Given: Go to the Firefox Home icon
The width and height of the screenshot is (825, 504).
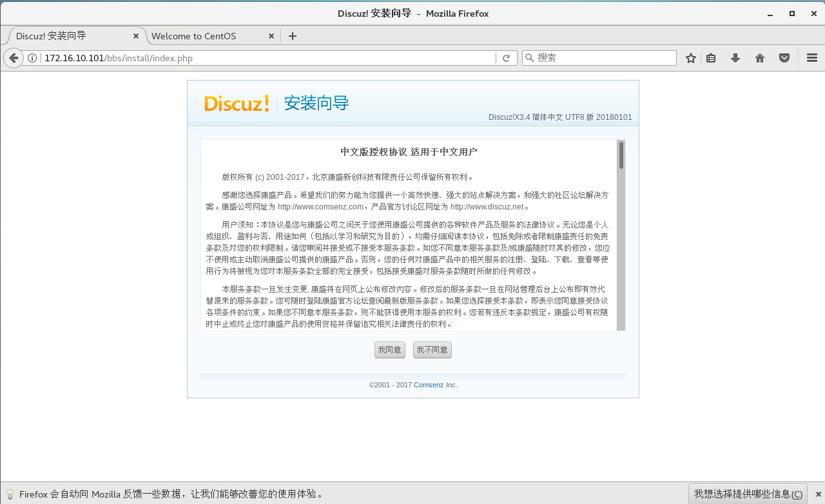Looking at the screenshot, I should tap(760, 58).
